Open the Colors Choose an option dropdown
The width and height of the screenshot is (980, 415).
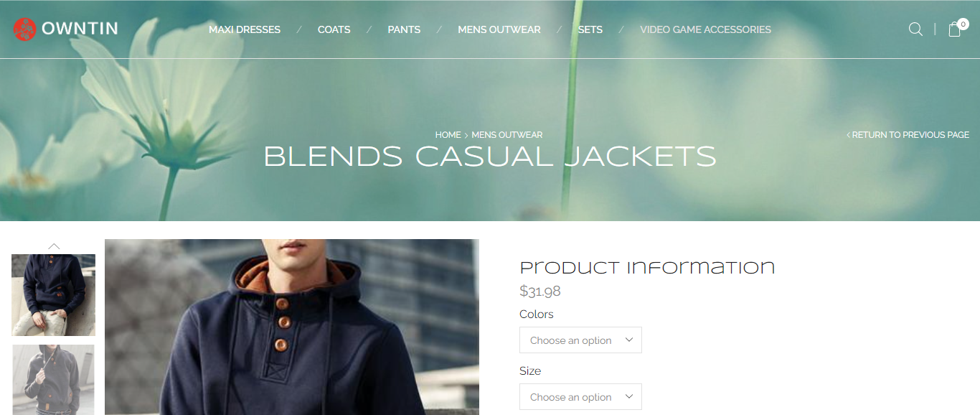580,340
